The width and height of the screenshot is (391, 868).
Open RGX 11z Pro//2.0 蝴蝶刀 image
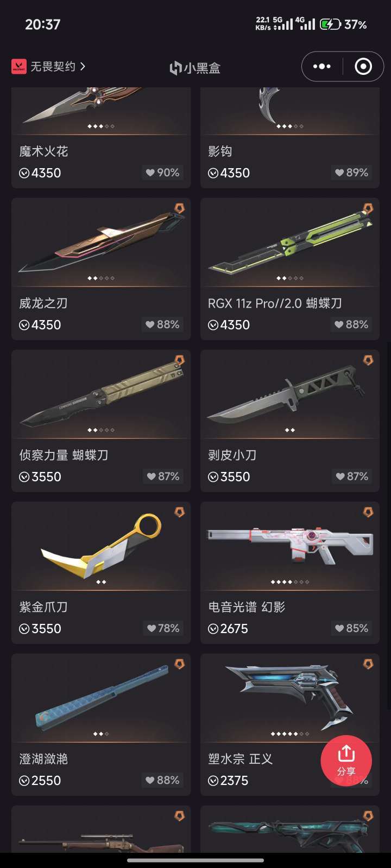[290, 242]
